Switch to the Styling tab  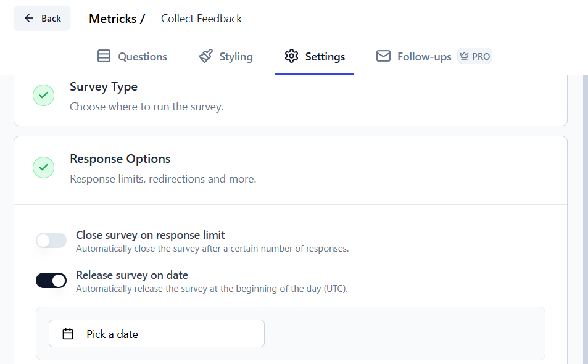(x=225, y=56)
